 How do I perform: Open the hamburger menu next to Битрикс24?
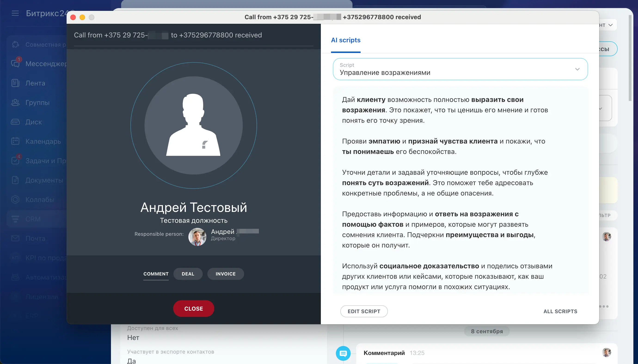[15, 13]
